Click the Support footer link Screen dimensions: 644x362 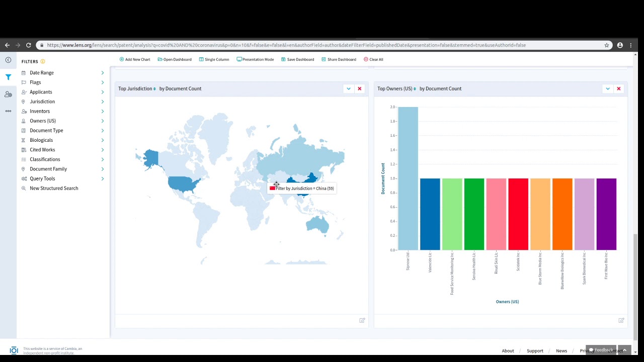coord(535,350)
